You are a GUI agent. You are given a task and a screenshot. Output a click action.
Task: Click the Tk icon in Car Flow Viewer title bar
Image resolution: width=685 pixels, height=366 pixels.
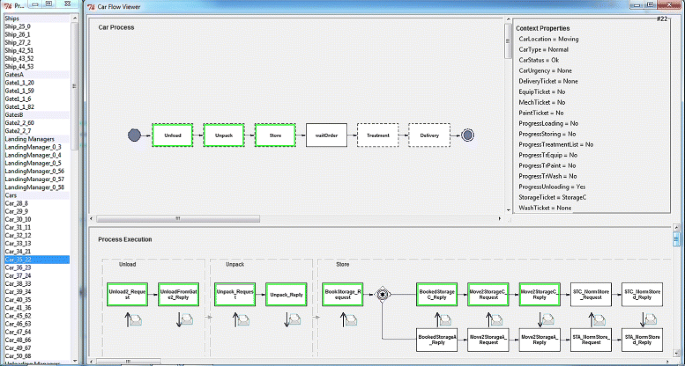(91, 7)
